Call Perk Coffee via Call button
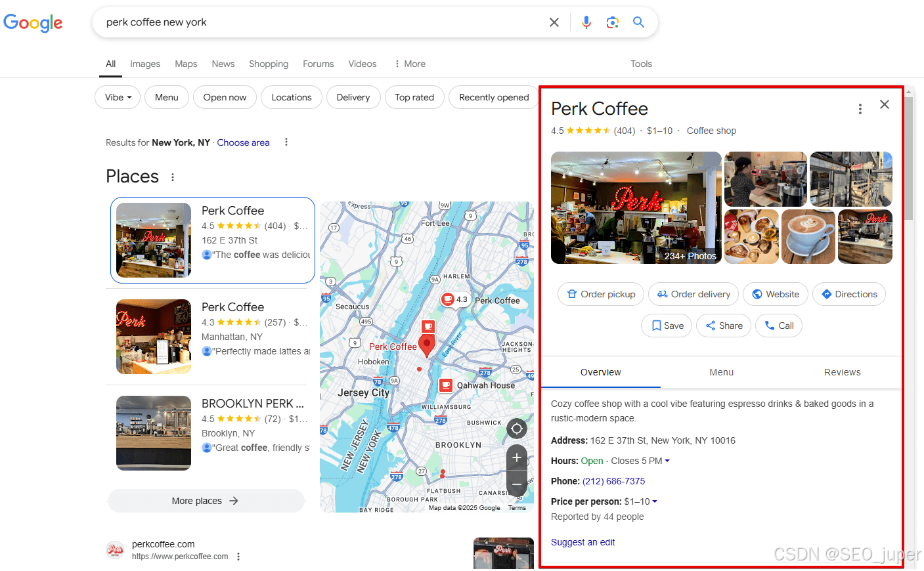Image resolution: width=924 pixels, height=571 pixels. (x=779, y=326)
